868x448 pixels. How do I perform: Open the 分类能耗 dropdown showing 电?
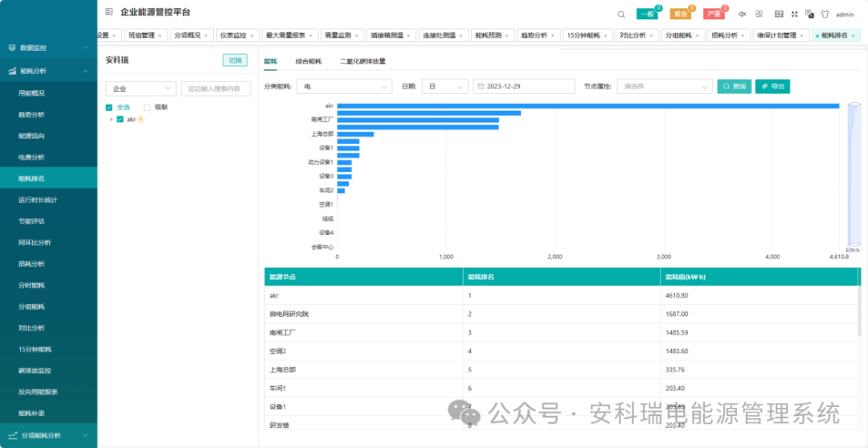pyautogui.click(x=344, y=86)
